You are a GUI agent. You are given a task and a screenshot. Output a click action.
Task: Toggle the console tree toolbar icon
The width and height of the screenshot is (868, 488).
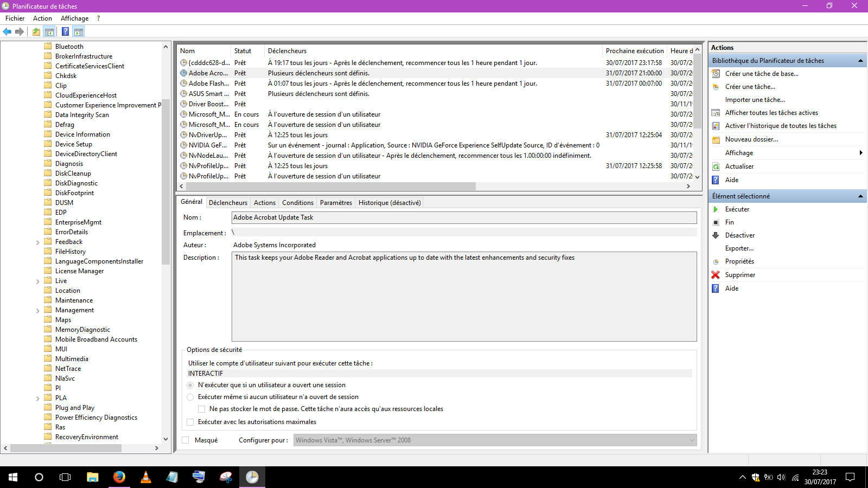pos(49,31)
